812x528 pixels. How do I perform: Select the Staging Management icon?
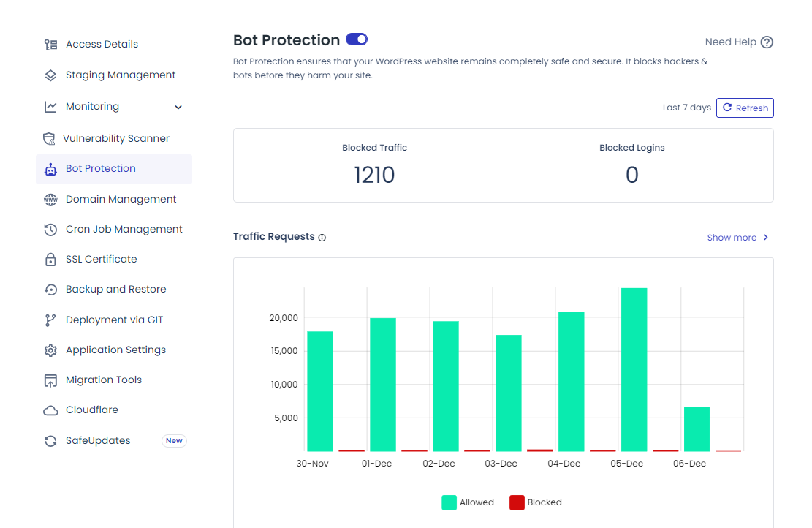[x=50, y=74]
